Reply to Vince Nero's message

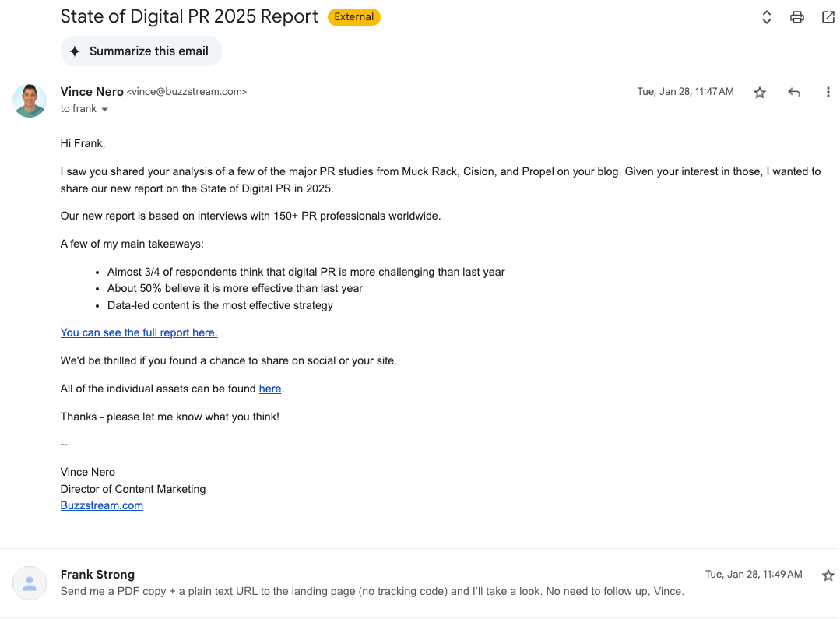793,92
